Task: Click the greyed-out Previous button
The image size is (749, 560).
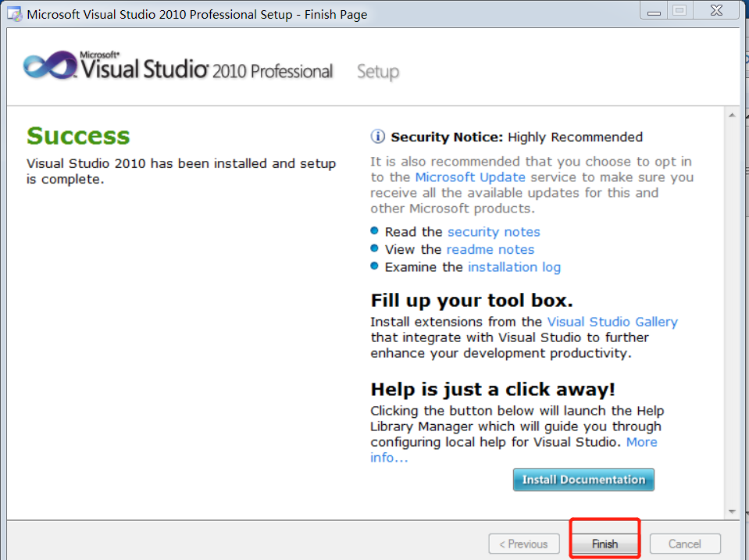Action: (524, 544)
